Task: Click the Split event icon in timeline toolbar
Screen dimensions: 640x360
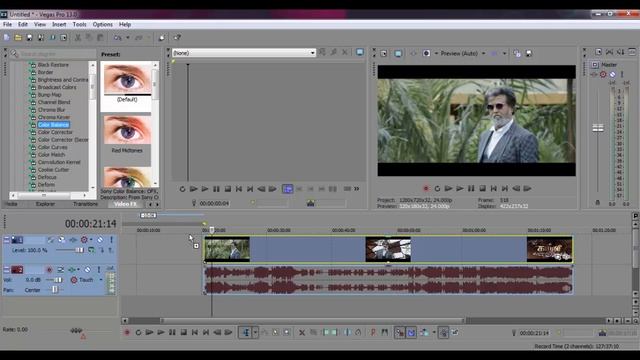Action: [x=347, y=333]
